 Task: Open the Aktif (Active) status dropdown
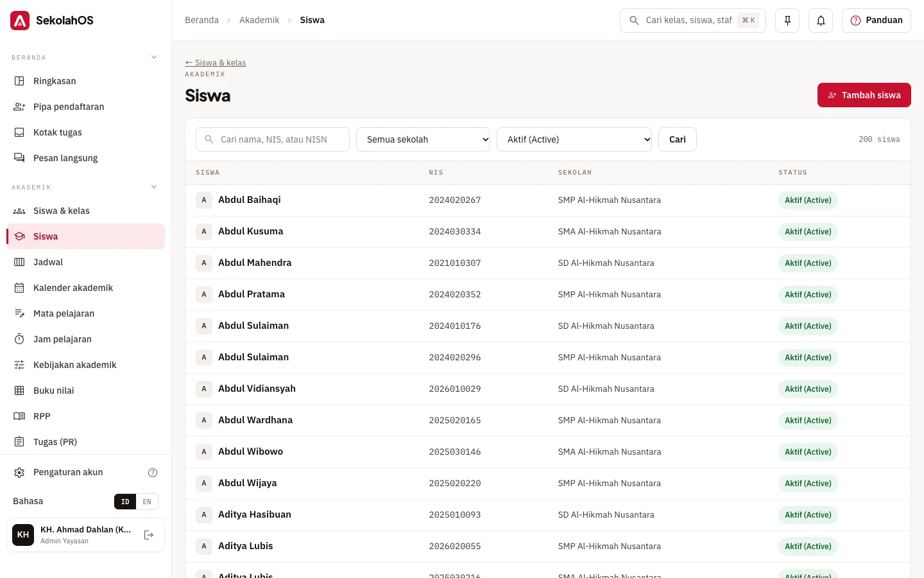(574, 139)
